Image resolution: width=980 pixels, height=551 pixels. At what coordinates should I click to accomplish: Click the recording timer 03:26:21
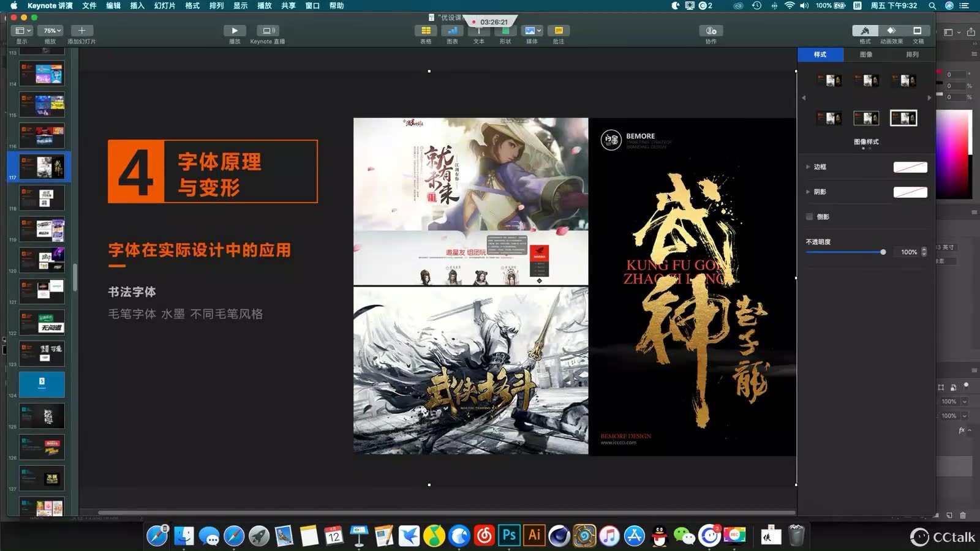pos(494,22)
